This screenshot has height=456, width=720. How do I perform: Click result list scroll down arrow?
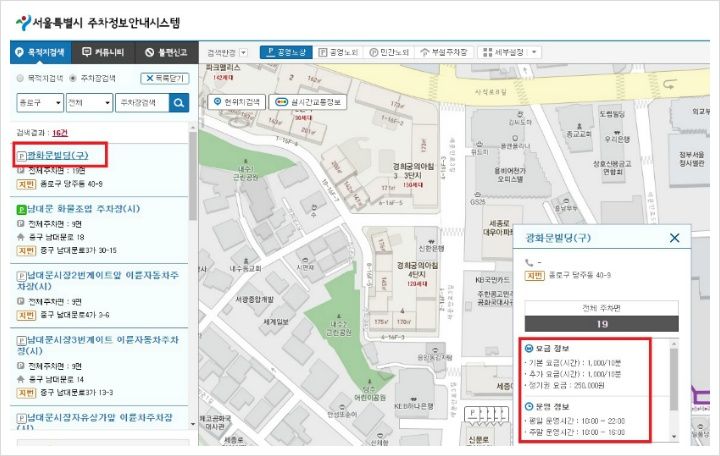point(193,423)
